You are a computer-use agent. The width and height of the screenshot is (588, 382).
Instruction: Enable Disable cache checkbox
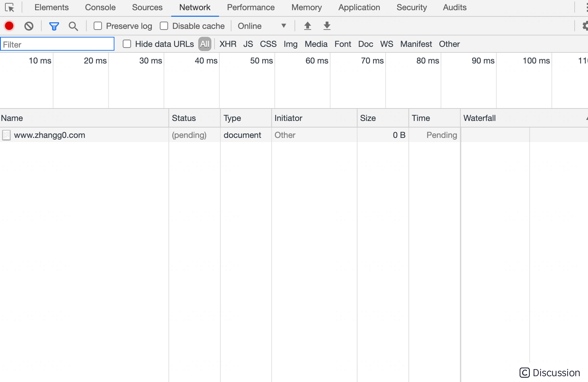pyautogui.click(x=164, y=26)
